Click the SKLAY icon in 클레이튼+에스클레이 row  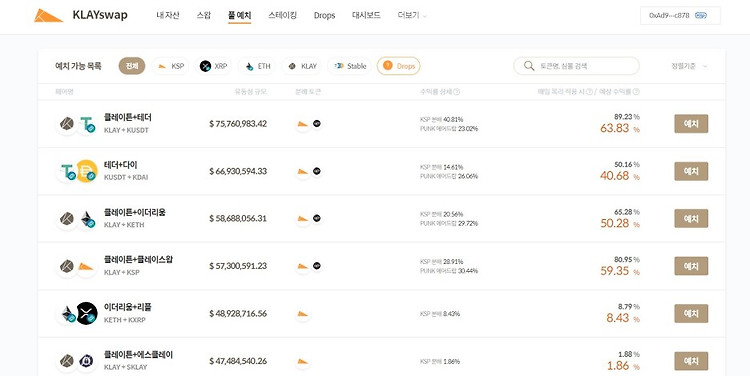point(87,361)
